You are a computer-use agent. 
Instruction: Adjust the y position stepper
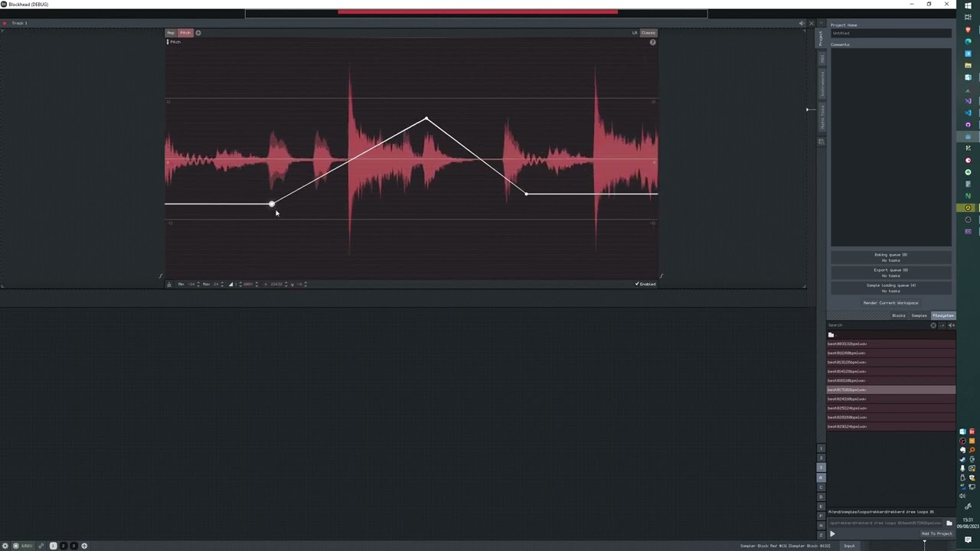point(305,284)
